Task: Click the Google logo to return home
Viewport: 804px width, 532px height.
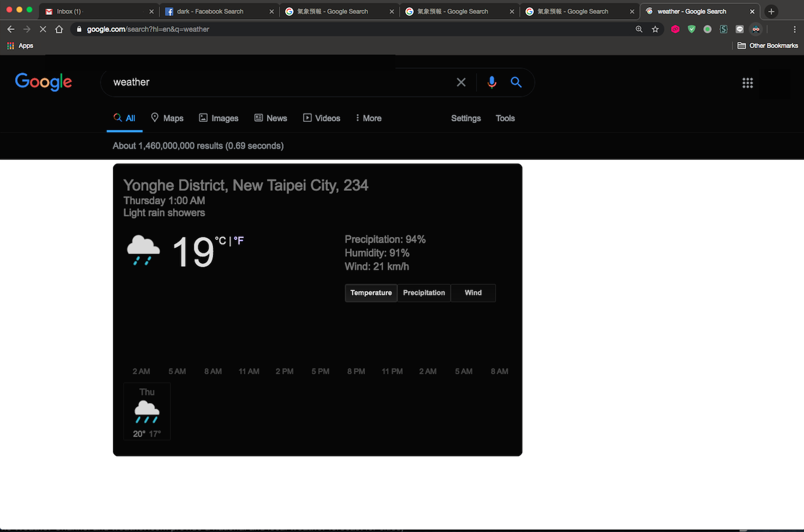Action: click(x=43, y=82)
